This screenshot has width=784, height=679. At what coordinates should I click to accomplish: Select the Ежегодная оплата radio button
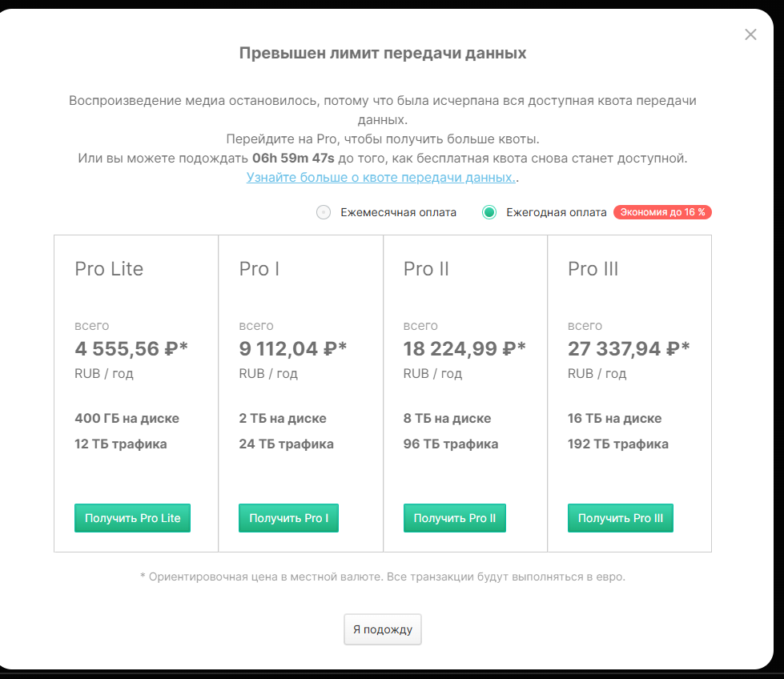489,212
